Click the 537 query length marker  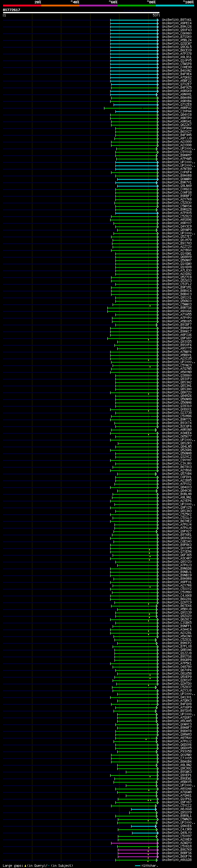(x=155, y=15)
